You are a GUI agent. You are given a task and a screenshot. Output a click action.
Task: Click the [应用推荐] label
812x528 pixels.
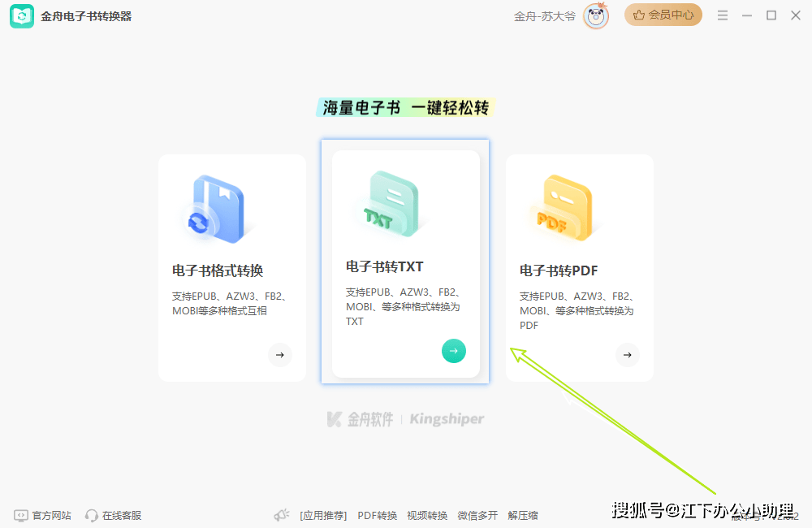click(x=324, y=516)
